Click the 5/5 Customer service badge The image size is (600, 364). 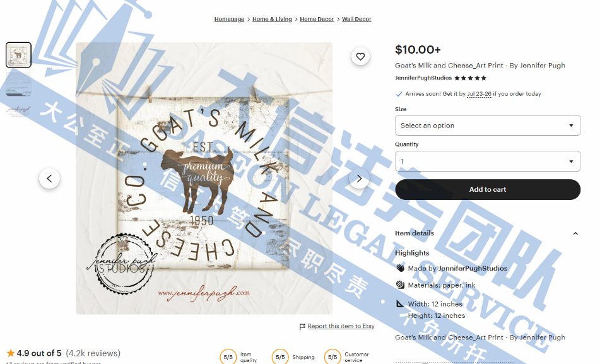[332, 356]
